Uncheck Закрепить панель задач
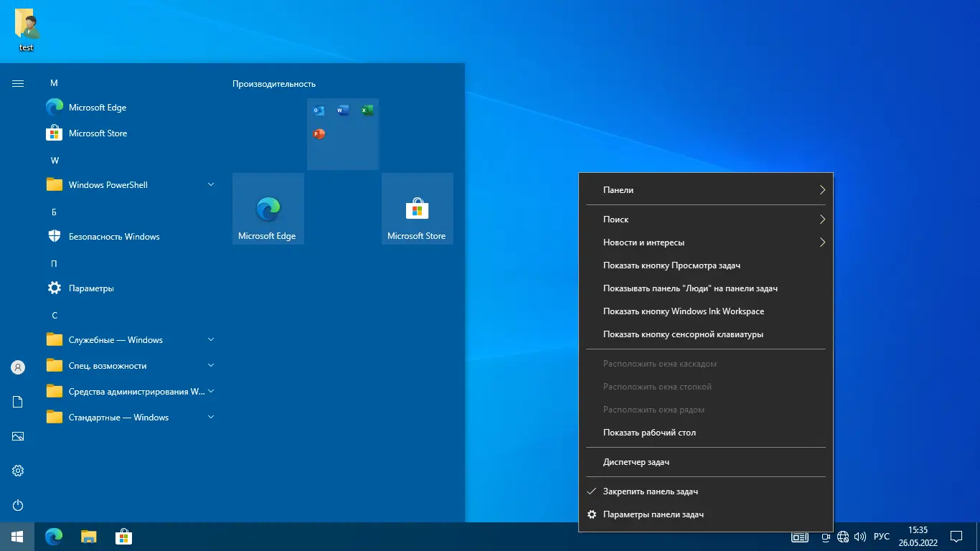This screenshot has height=551, width=980. [x=706, y=491]
